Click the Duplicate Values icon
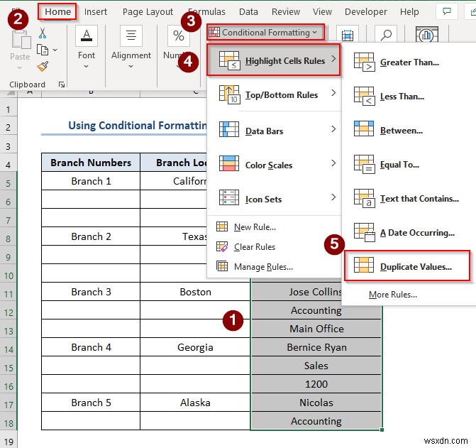Image resolution: width=476 pixels, height=448 pixels. [x=364, y=265]
